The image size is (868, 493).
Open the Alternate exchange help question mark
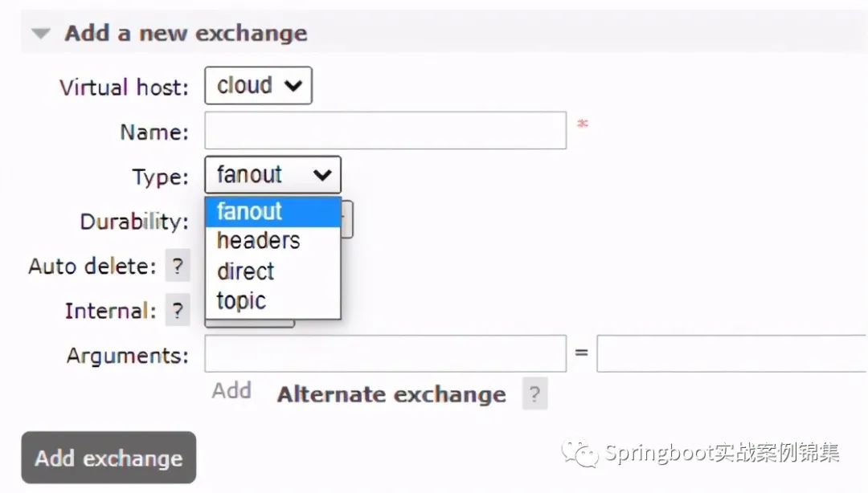coord(534,394)
